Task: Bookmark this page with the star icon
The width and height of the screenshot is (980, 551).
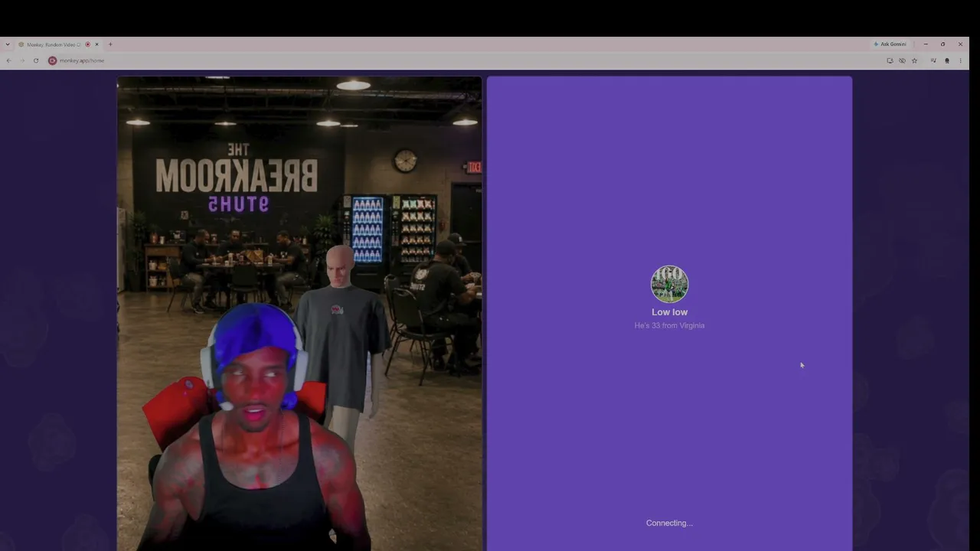Action: click(x=914, y=60)
